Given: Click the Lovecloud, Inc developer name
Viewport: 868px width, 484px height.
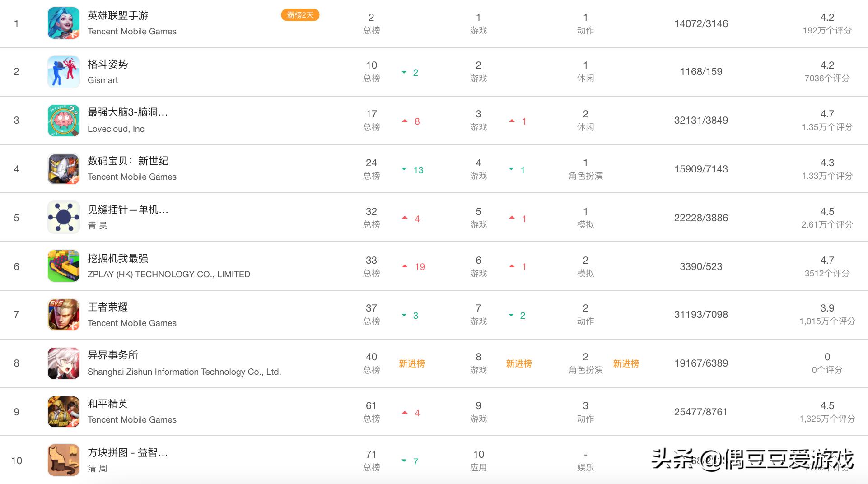Looking at the screenshot, I should pyautogui.click(x=116, y=129).
